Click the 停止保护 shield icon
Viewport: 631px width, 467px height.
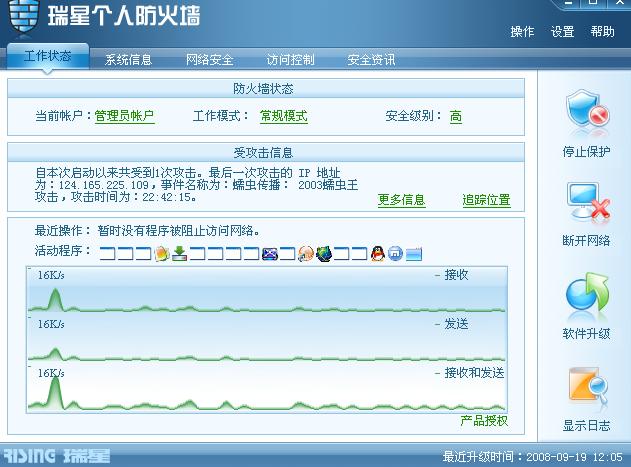pyautogui.click(x=587, y=111)
